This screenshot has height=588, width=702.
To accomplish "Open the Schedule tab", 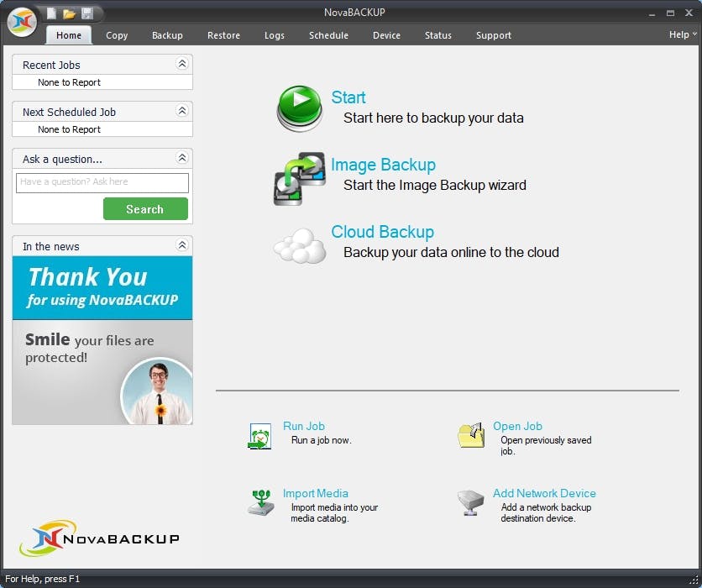I will (x=328, y=35).
